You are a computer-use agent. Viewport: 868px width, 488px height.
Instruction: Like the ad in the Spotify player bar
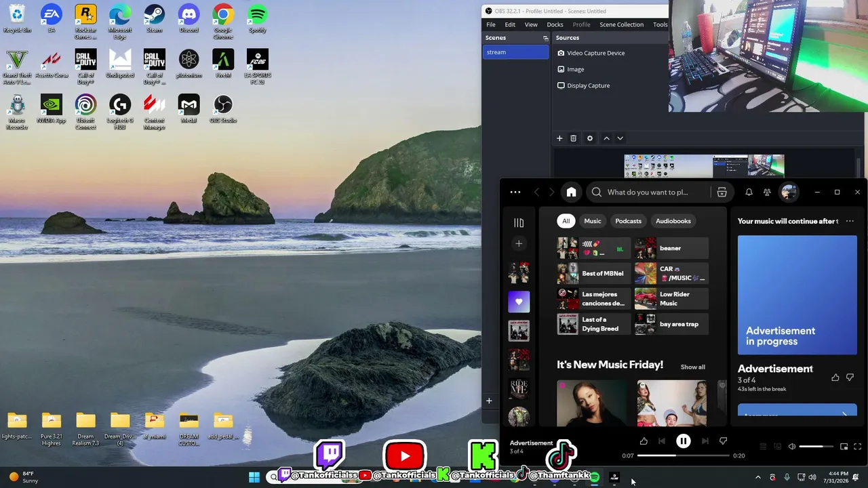point(644,441)
